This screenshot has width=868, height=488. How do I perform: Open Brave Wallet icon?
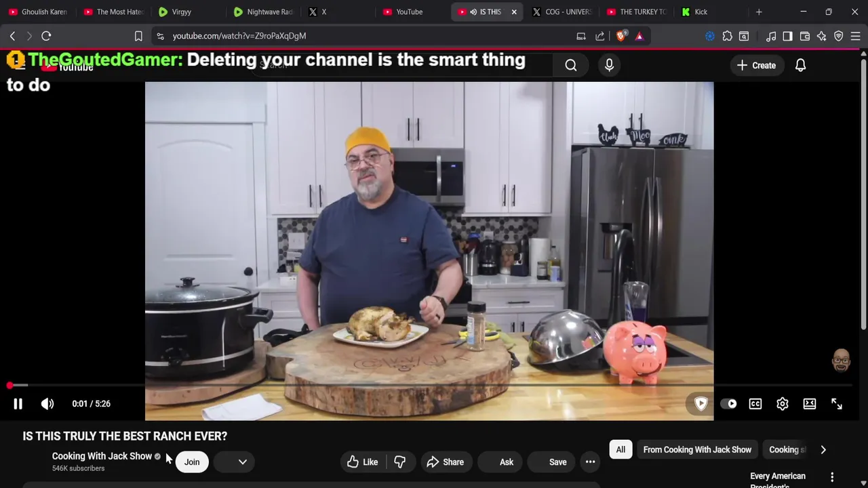(805, 36)
